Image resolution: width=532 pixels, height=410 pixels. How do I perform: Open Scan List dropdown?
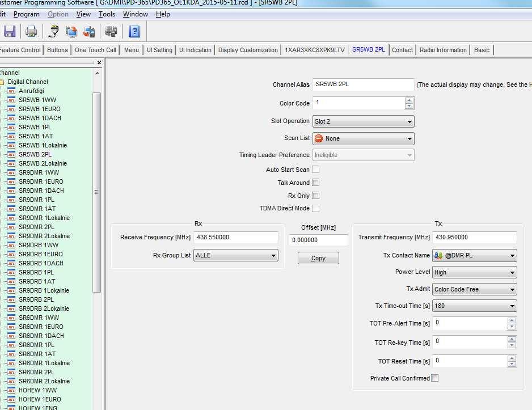364,138
